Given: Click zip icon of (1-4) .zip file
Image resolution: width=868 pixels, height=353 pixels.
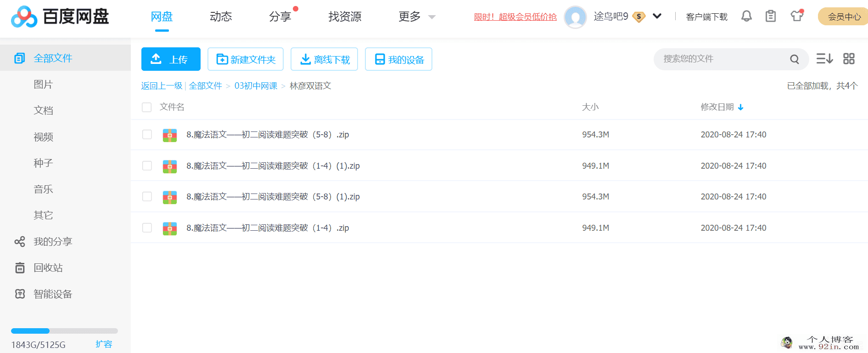Looking at the screenshot, I should click(170, 228).
